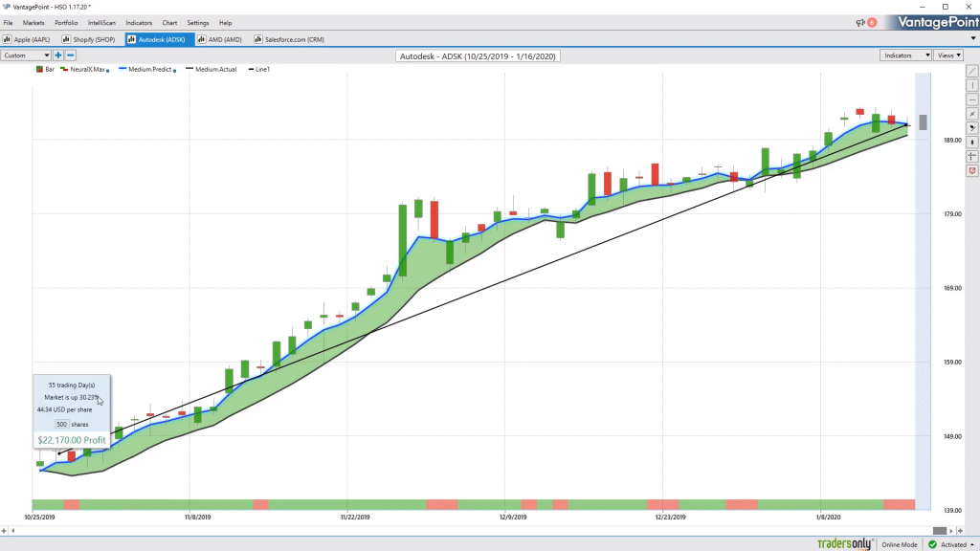Click the $22,170.00 Profit text
This screenshot has height=551, width=980.
[72, 440]
